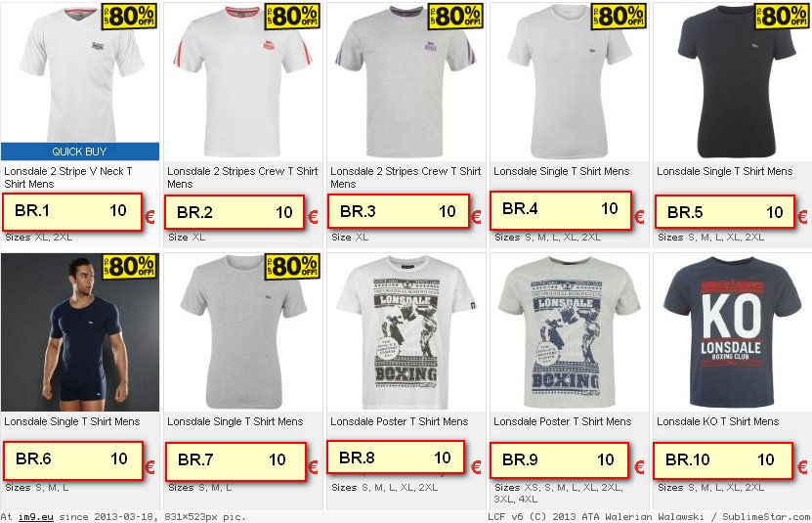Click the 80% off badge on the model photo

(x=129, y=267)
